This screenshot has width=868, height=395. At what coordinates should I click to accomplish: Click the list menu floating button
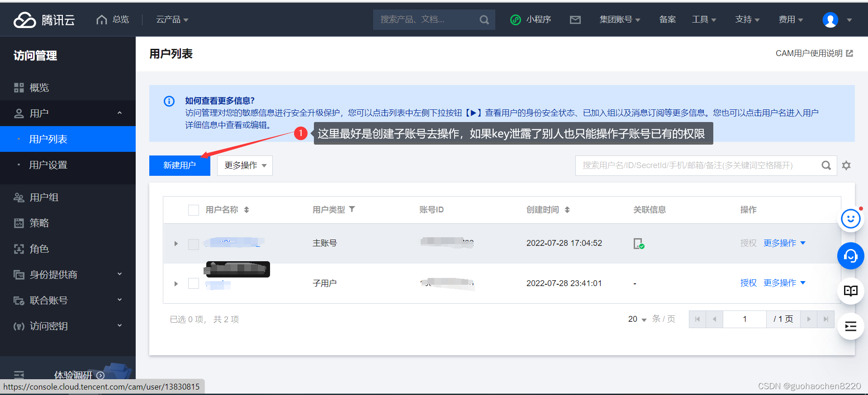pos(850,326)
